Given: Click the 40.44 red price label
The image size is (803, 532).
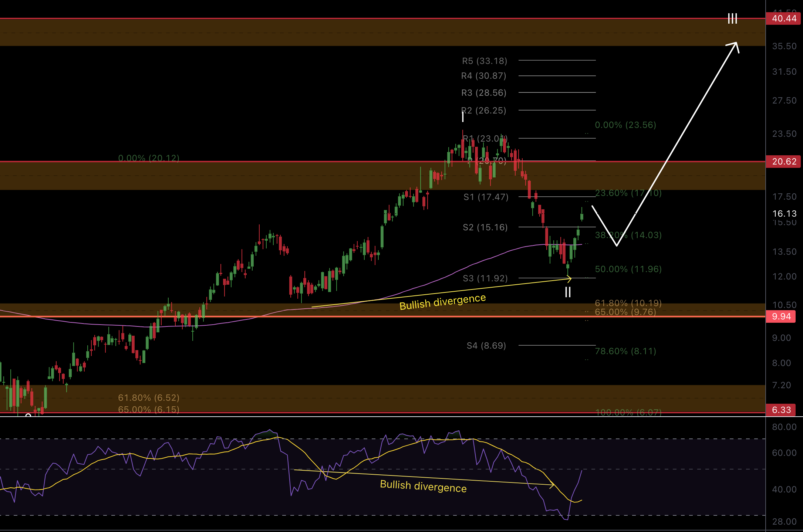Looking at the screenshot, I should click(x=783, y=18).
